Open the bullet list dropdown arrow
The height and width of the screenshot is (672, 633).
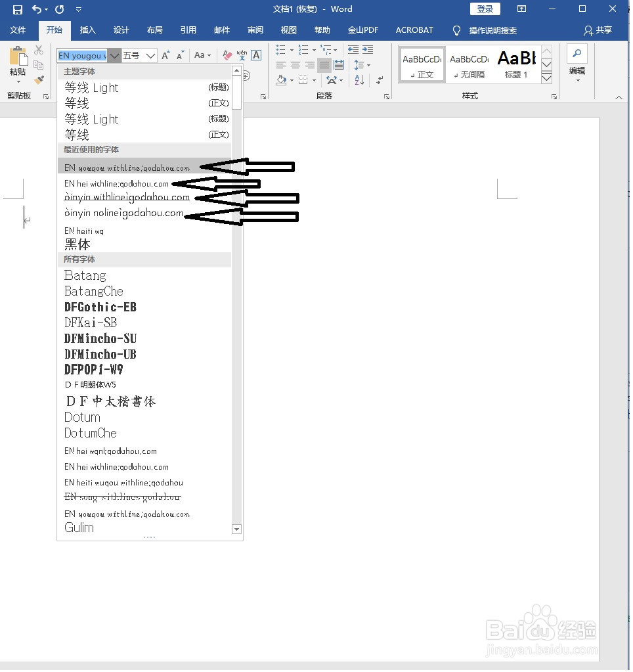[292, 50]
